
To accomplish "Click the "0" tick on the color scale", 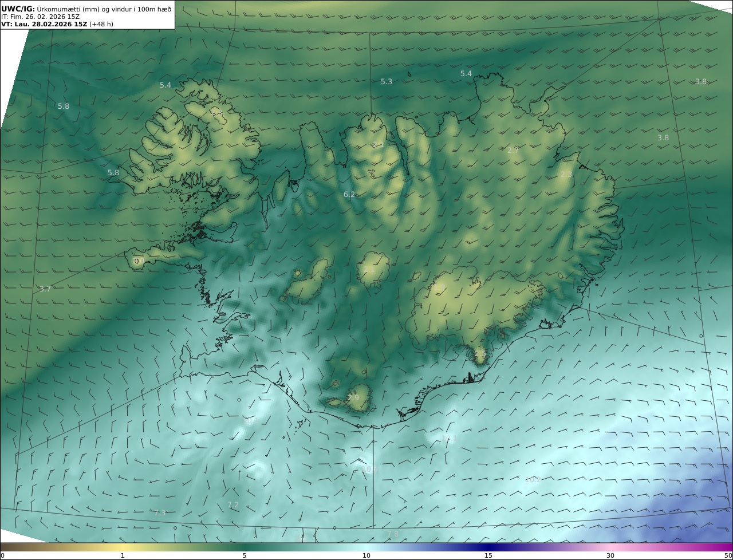I will pyautogui.click(x=2, y=555).
